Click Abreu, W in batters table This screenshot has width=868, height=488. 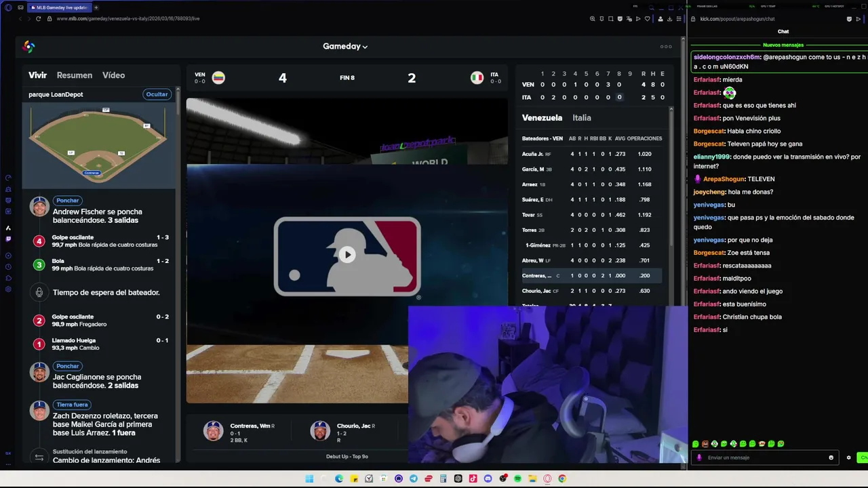click(x=532, y=260)
